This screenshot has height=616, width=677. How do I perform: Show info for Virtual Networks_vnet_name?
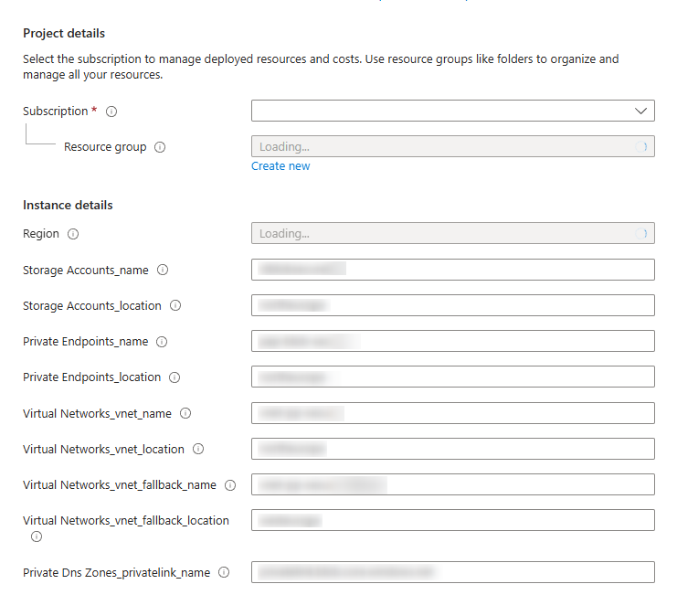click(x=185, y=413)
